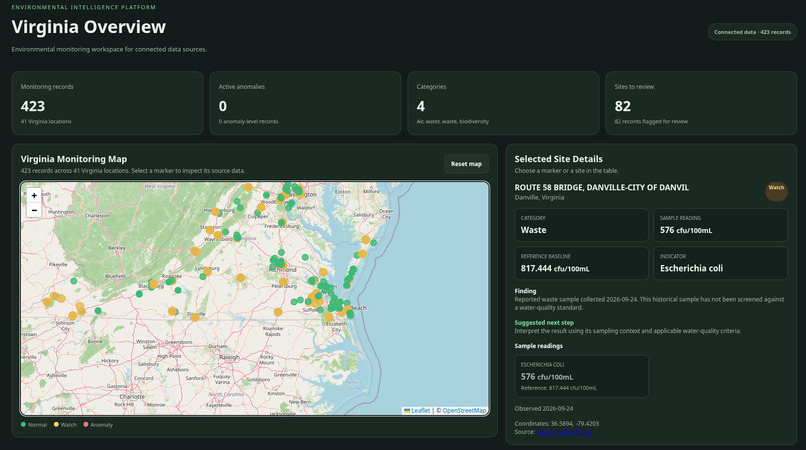Open the OpenStreetMap attribution link

coord(464,410)
